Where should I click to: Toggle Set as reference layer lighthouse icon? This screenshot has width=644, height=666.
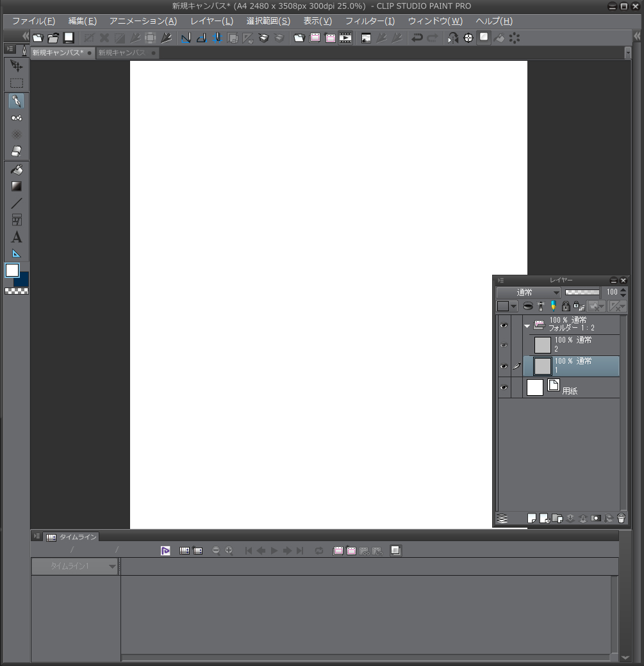(541, 306)
